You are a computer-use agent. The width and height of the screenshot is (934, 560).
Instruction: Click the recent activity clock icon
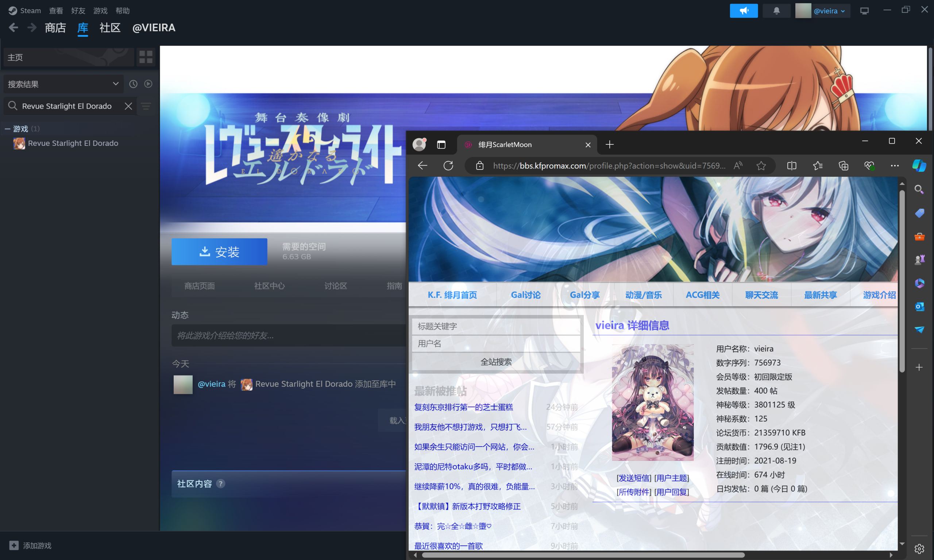(x=133, y=84)
